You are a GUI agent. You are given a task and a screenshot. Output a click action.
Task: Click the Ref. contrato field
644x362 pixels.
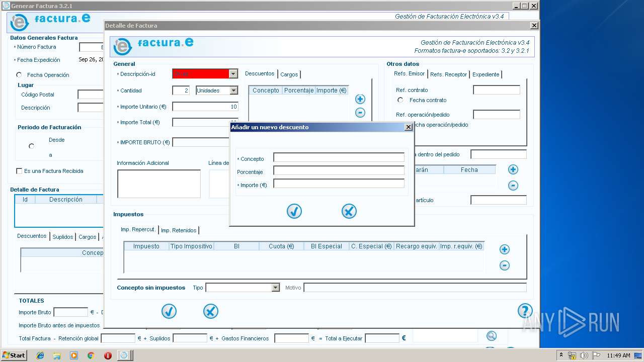tap(497, 90)
